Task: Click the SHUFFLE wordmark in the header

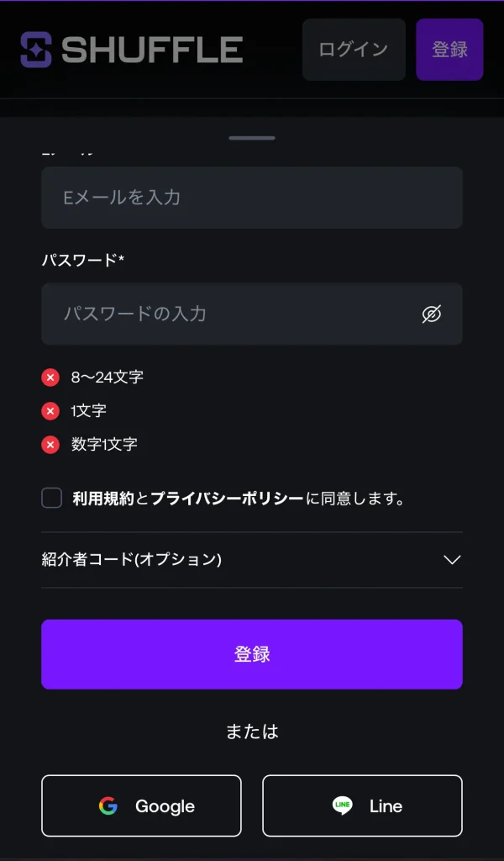Action: (x=152, y=50)
